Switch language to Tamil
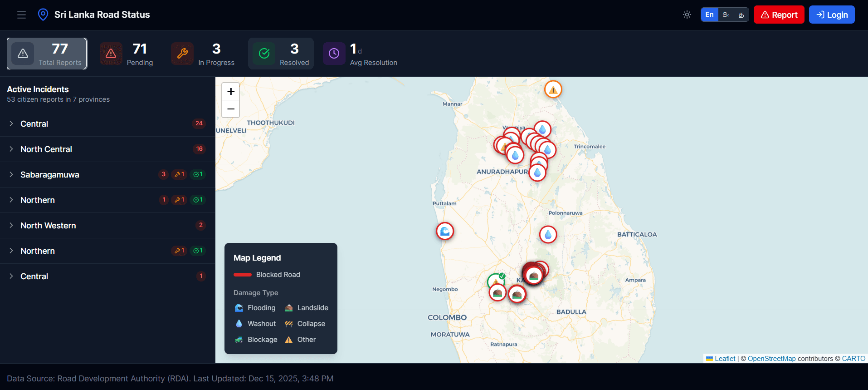The height and width of the screenshot is (390, 868). tap(741, 15)
